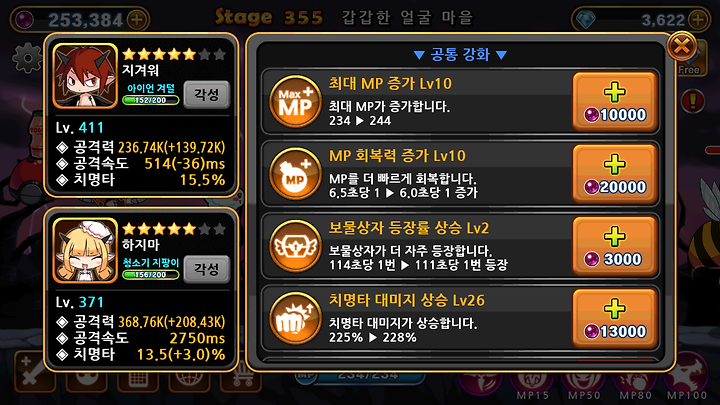The image size is (720, 405).
Task: Upgrade 최대 MP 증가 for 10000
Action: [x=615, y=102]
